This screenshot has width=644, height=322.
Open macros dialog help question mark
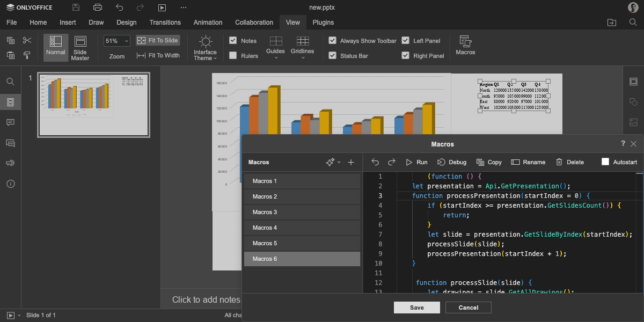tap(623, 144)
